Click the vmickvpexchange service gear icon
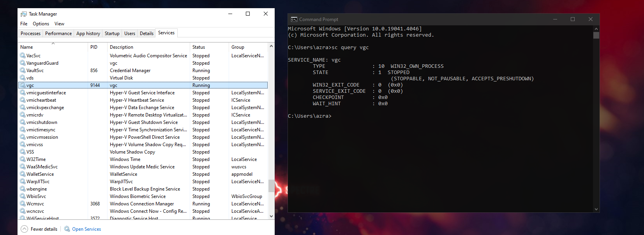 click(23, 108)
